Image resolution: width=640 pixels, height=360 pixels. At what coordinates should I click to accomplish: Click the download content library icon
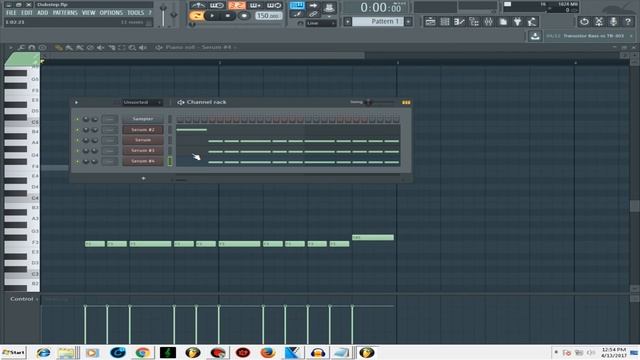(535, 36)
